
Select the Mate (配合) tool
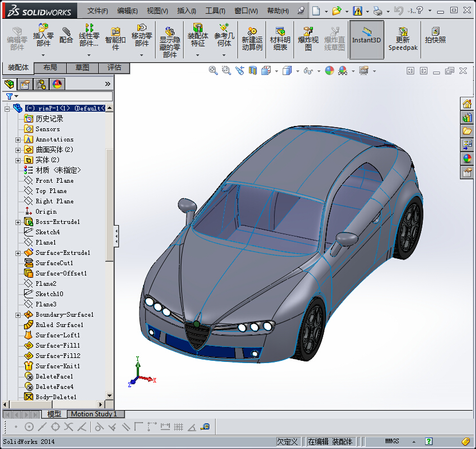pos(66,35)
